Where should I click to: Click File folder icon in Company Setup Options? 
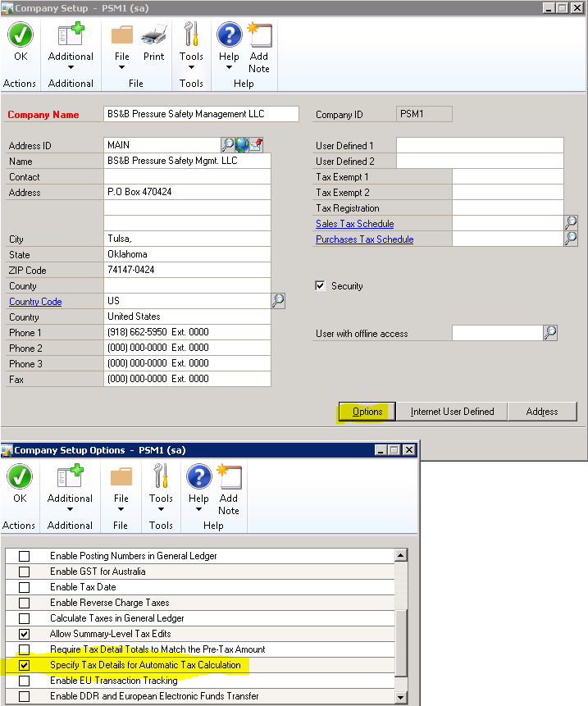tap(121, 477)
